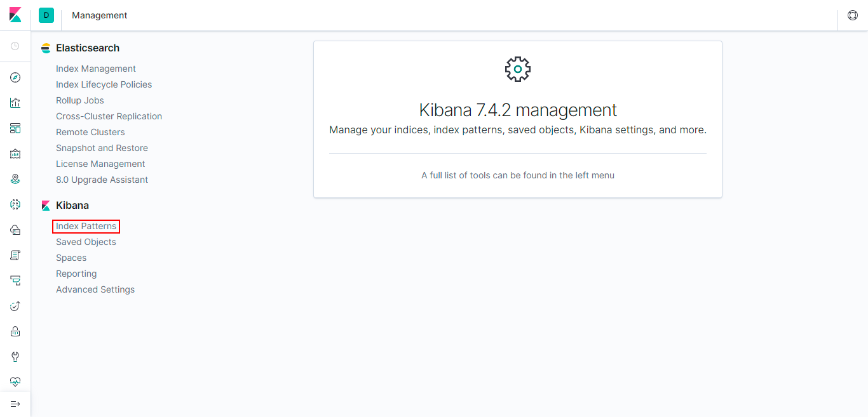The image size is (868, 417).
Task: Open Rollup Jobs
Action: point(80,100)
